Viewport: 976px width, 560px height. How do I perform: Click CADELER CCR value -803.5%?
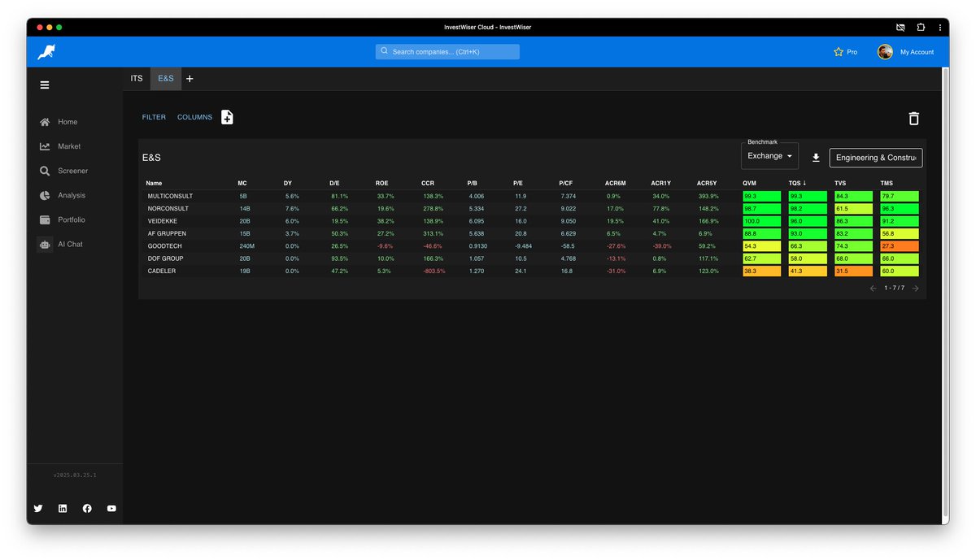433,271
